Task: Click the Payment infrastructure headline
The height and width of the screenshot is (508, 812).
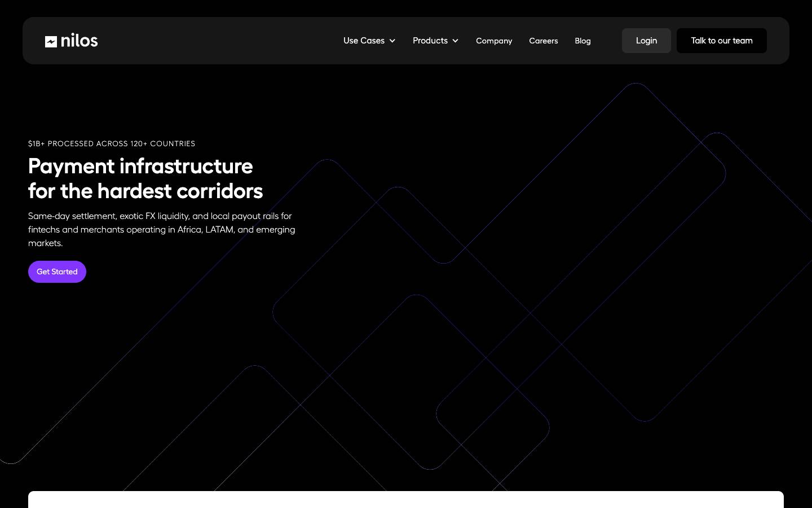Action: coord(145,178)
